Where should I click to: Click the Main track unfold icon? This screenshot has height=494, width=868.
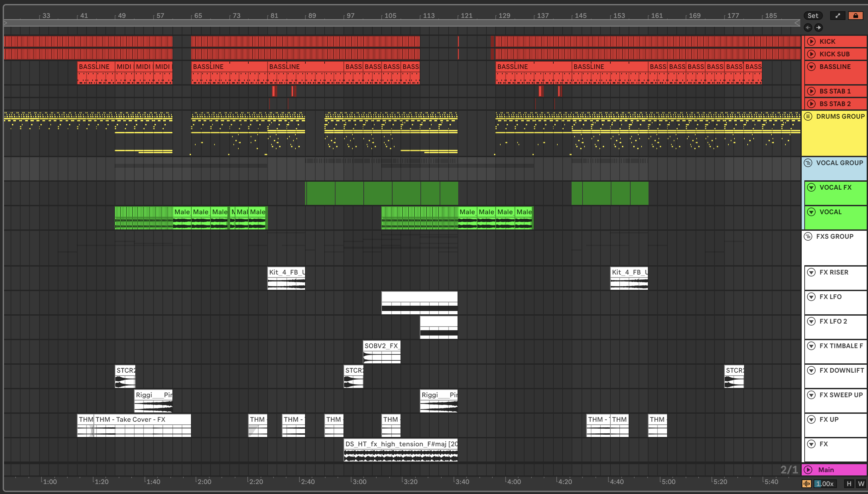coord(808,470)
